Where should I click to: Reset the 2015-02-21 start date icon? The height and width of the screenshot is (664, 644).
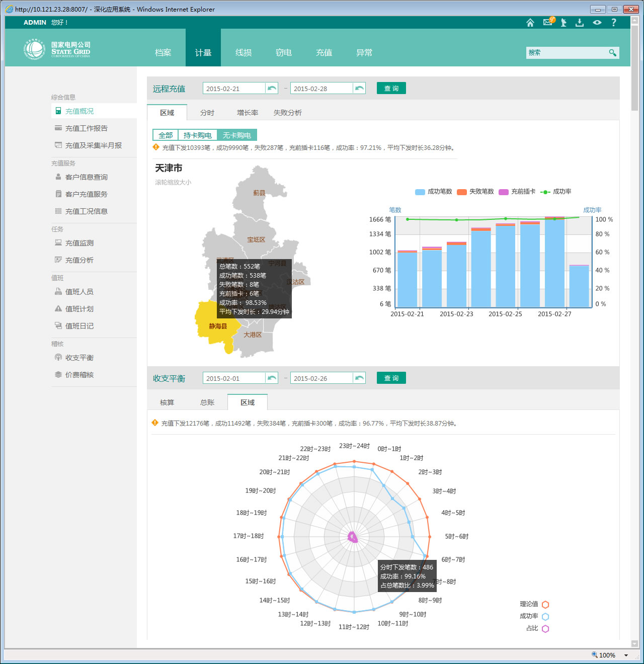[x=272, y=89]
